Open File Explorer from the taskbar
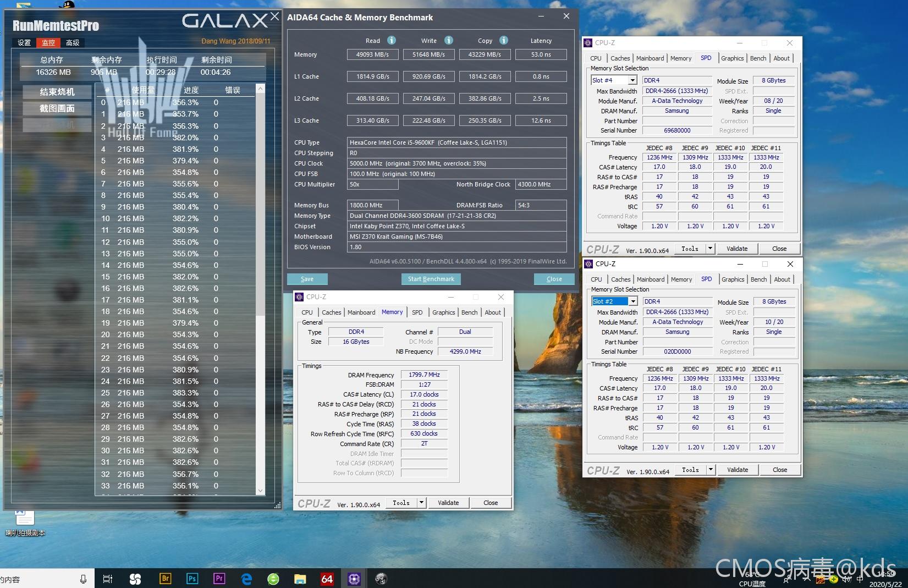The height and width of the screenshot is (588, 908). click(x=300, y=579)
